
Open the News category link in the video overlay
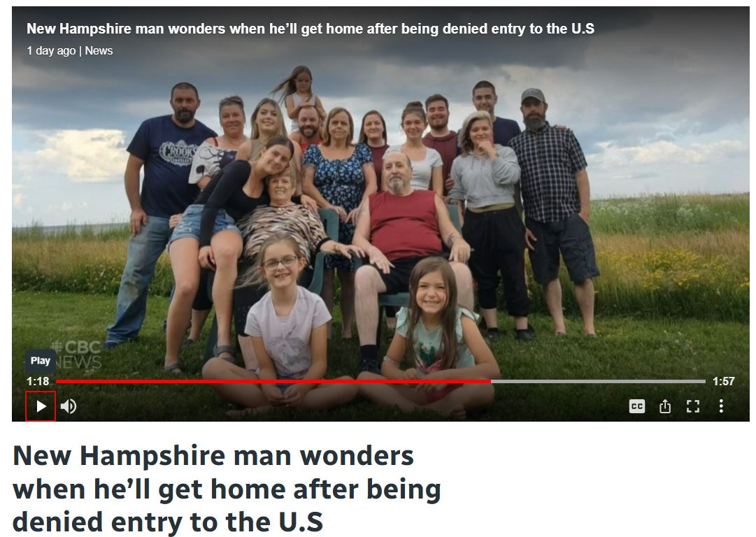tap(99, 50)
